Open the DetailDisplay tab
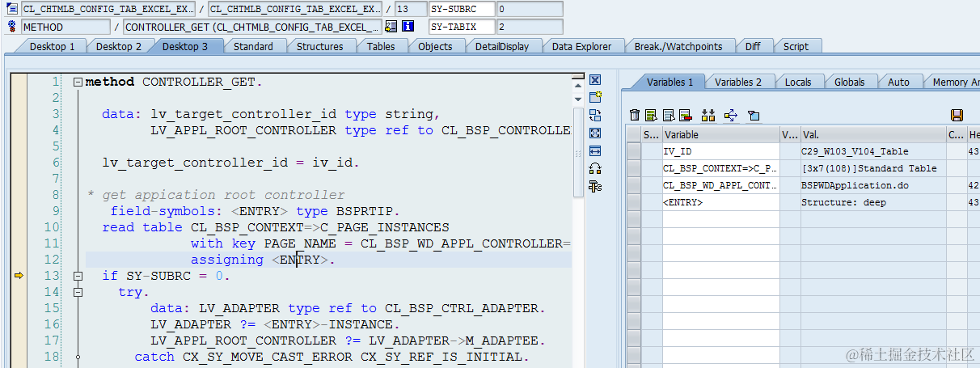The image size is (980, 368). (x=502, y=46)
